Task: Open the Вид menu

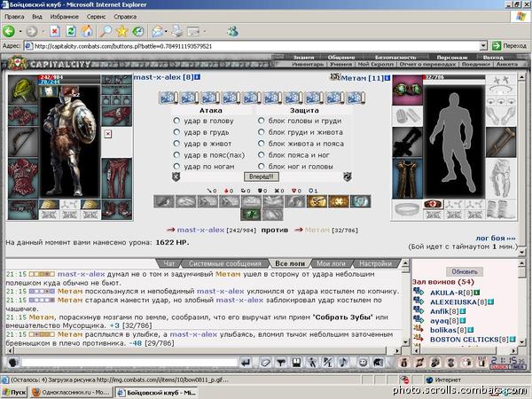Action: [37, 17]
